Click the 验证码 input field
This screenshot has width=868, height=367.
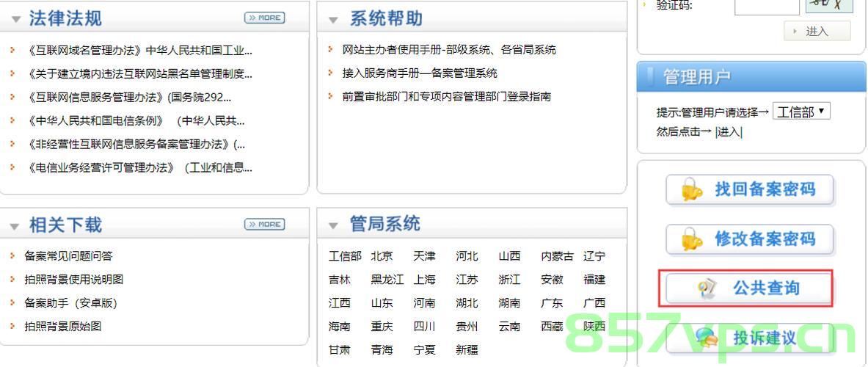767,6
